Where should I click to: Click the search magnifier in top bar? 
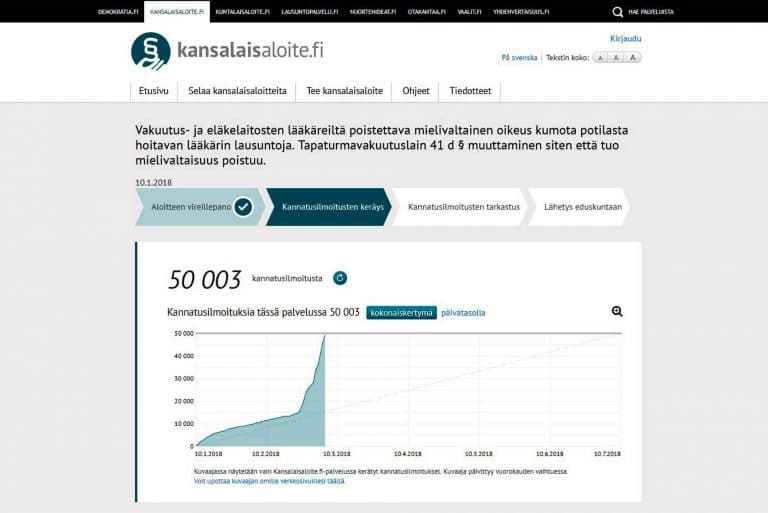(618, 11)
